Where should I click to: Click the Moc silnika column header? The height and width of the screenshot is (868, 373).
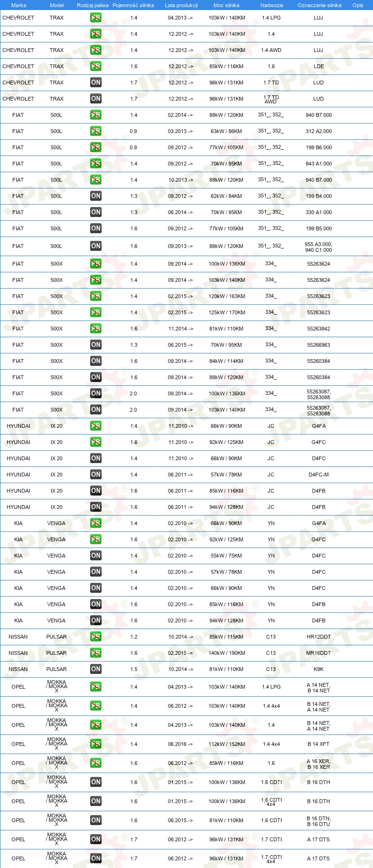227,5
